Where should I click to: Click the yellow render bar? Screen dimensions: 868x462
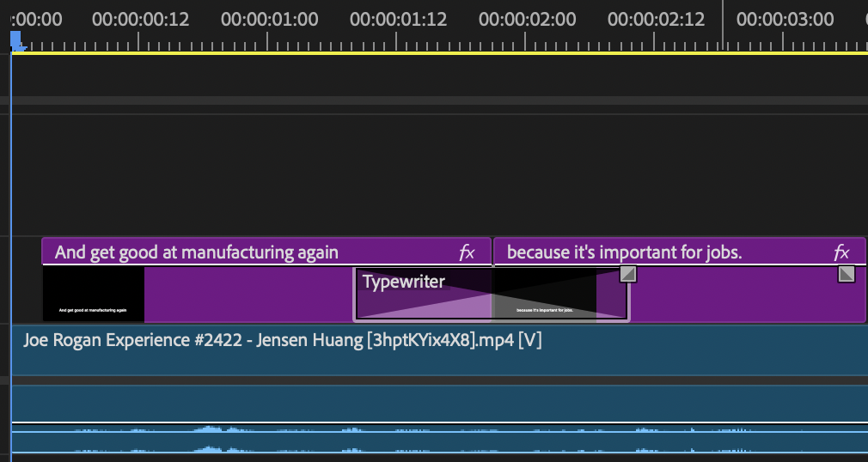coord(439,53)
